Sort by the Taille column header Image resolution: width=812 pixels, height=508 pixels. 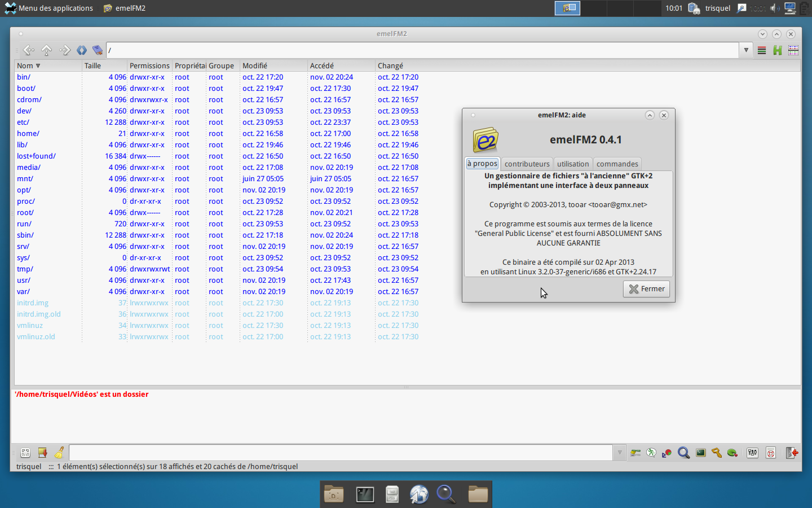click(x=105, y=66)
